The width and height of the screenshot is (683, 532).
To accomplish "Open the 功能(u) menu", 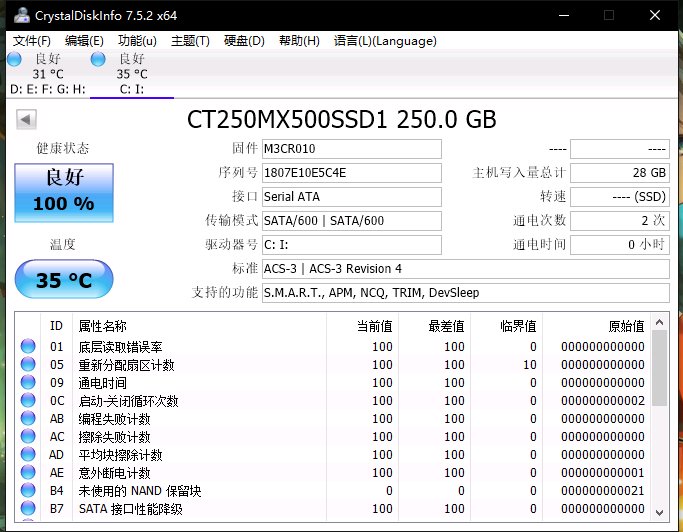I will pyautogui.click(x=137, y=41).
